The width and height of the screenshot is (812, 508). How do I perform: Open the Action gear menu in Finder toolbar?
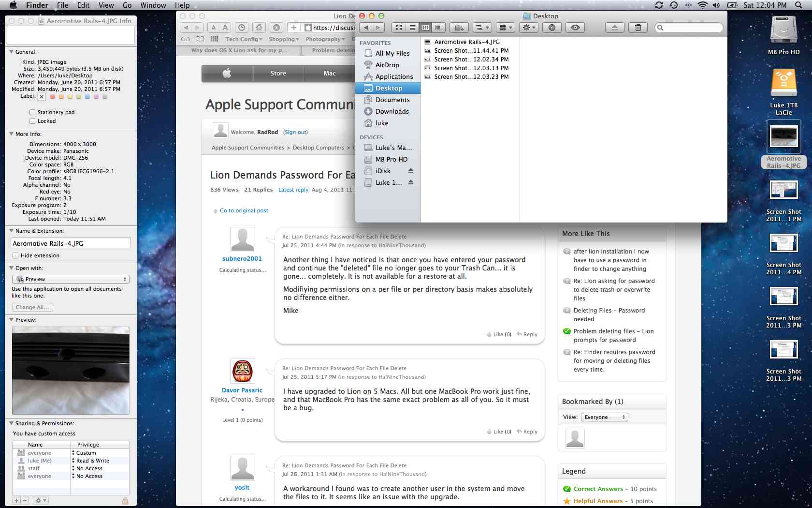pos(529,28)
